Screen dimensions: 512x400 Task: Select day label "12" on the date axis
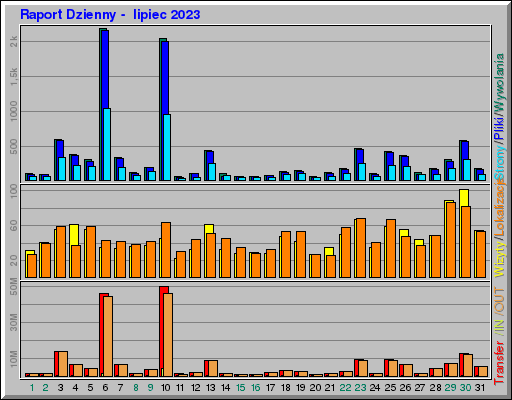point(195,388)
